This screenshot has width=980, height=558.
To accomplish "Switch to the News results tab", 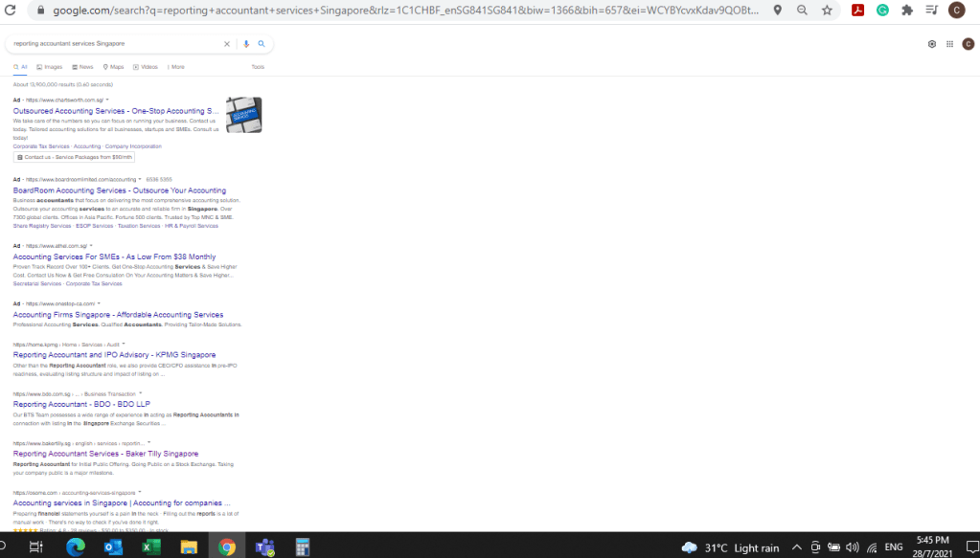I will [x=82, y=67].
